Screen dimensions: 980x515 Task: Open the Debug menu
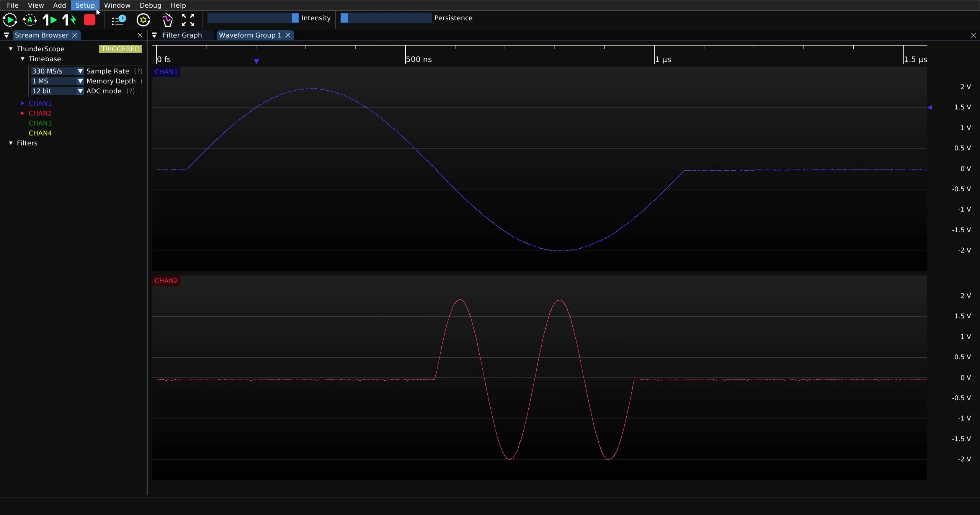(150, 5)
